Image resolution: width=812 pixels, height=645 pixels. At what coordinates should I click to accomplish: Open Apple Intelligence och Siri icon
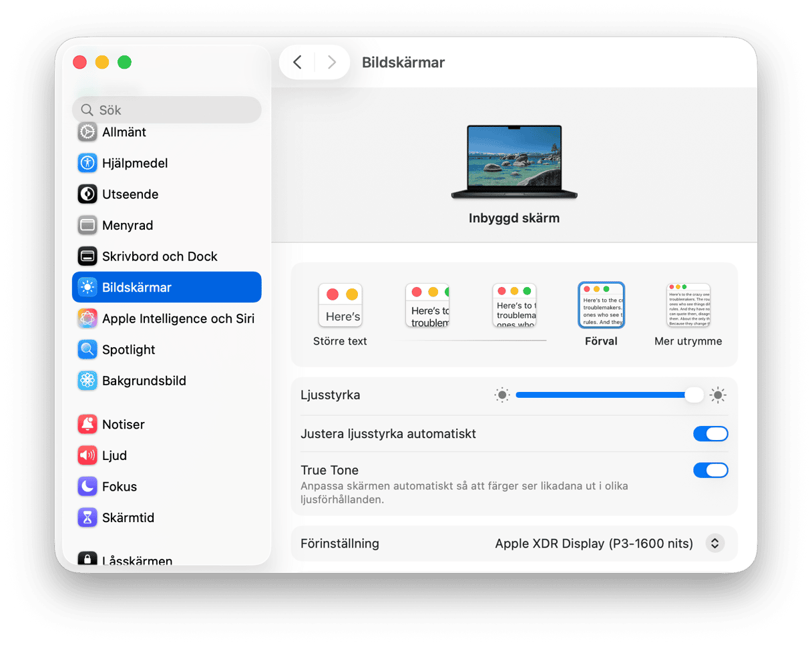[x=87, y=318]
